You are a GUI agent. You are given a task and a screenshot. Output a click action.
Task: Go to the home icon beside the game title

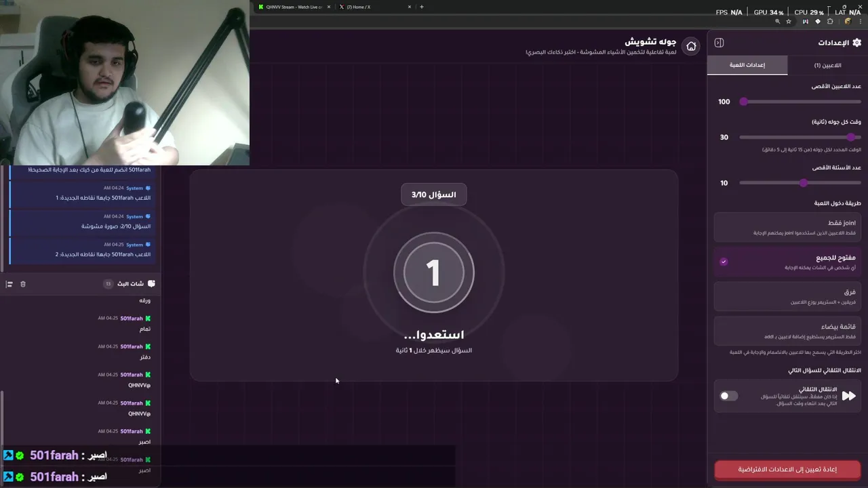[x=691, y=46]
